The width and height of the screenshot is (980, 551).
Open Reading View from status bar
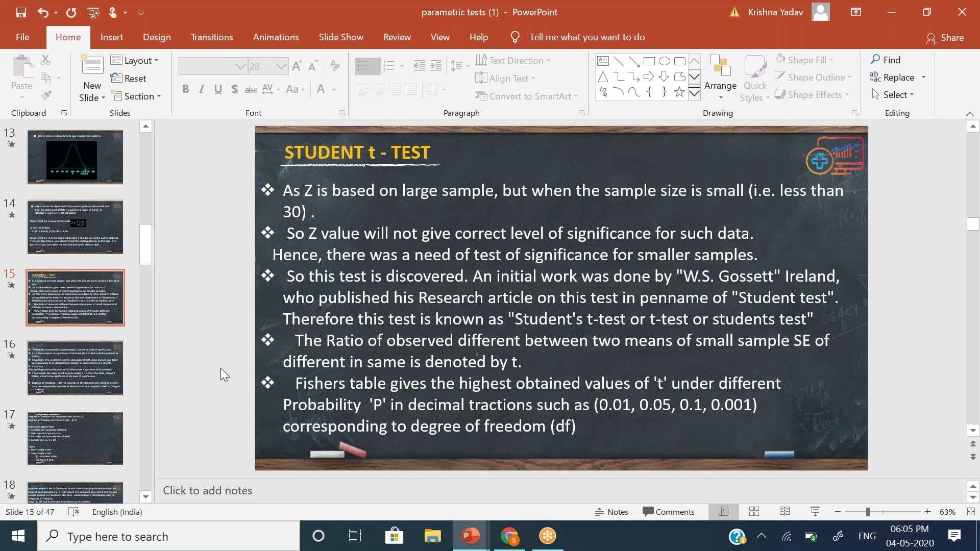click(785, 512)
